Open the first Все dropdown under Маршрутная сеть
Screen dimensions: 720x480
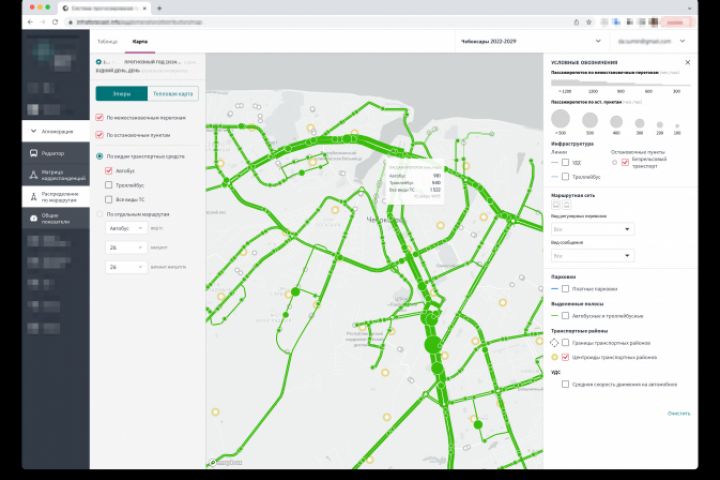592,229
